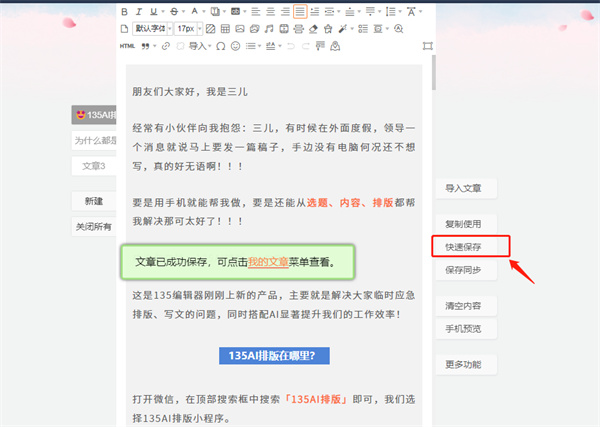Image resolution: width=600 pixels, height=427 pixels.
Task: Click the text 朋友们大家好，我是三儿
Action: [x=190, y=92]
